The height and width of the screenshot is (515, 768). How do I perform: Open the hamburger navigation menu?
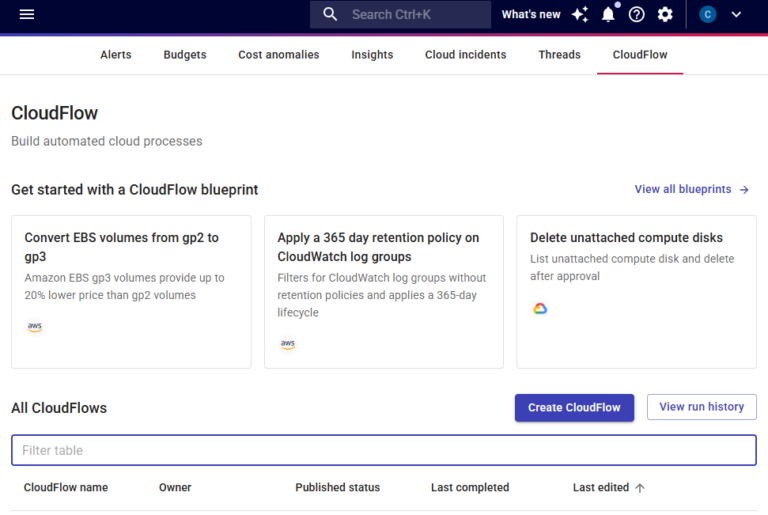click(27, 14)
